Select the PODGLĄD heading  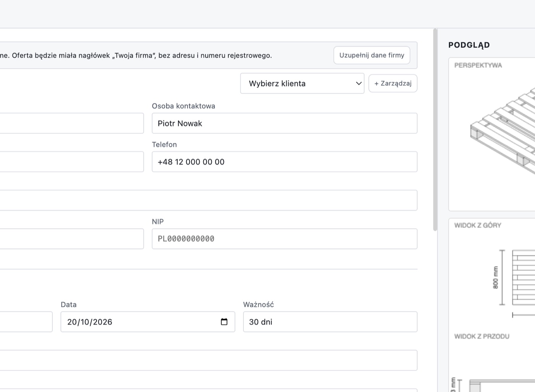469,45
